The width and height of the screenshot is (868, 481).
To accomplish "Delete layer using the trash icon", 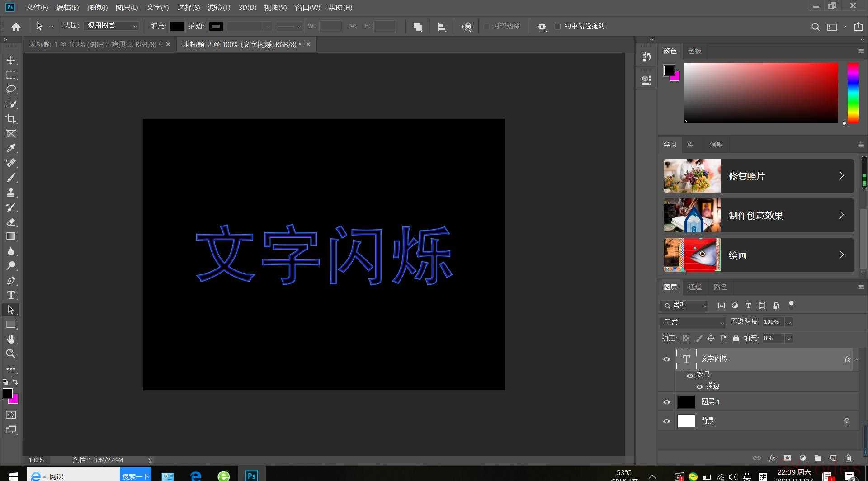I will [x=848, y=458].
